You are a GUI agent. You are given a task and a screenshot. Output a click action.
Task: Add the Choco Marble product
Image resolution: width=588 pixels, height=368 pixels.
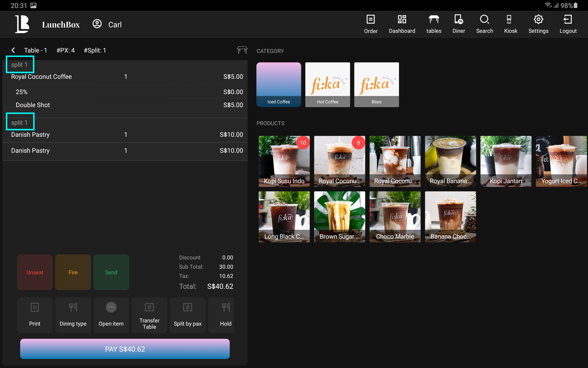click(395, 217)
